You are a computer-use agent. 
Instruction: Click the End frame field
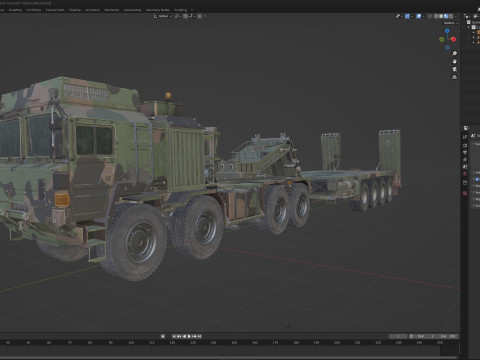448,336
